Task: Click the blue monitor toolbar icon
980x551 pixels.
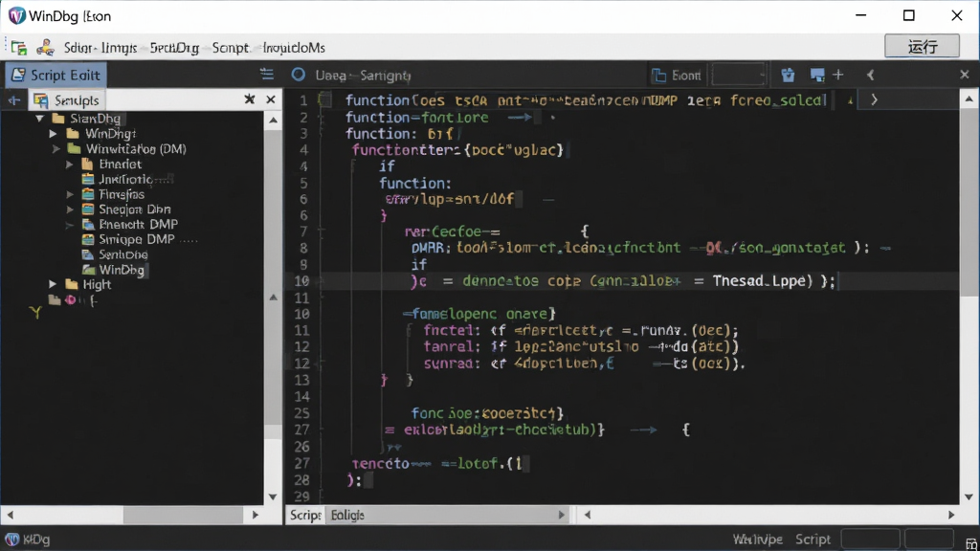Action: [x=817, y=75]
